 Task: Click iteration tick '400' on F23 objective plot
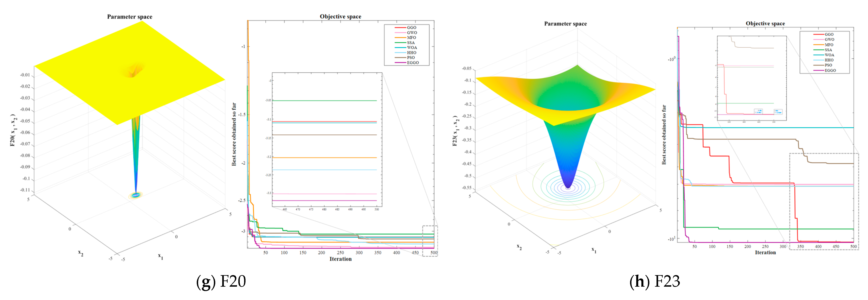tap(818, 246)
